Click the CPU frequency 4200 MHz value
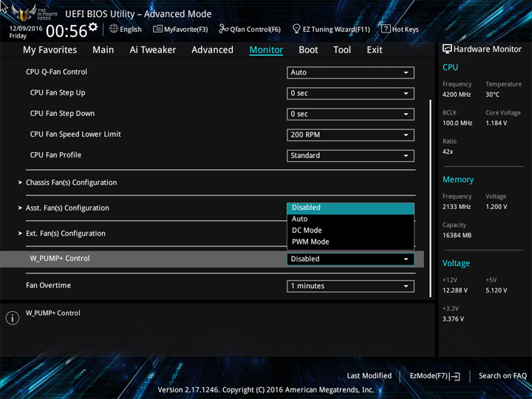This screenshot has height=399, width=532. point(457,95)
